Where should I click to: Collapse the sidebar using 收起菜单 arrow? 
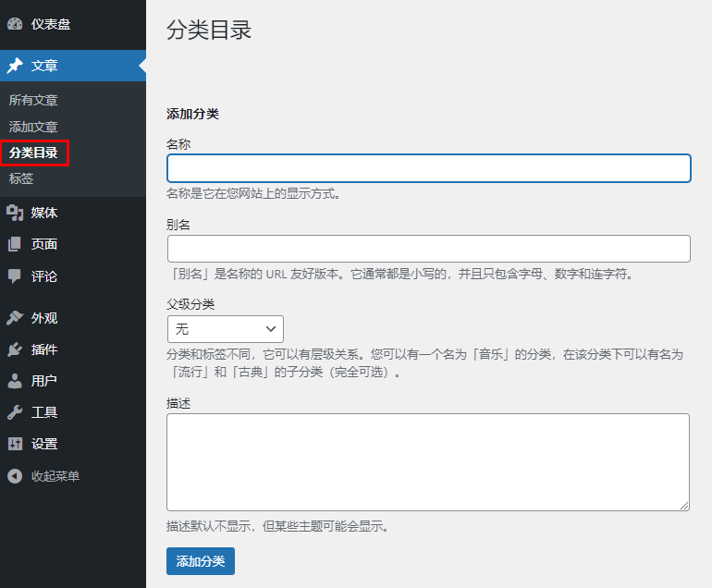coord(15,476)
